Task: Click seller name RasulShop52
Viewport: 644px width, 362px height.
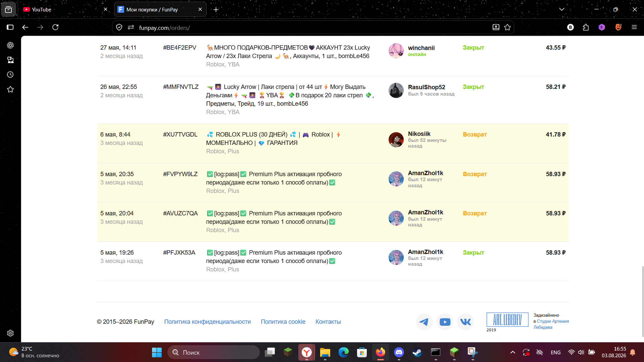Action: pos(427,87)
